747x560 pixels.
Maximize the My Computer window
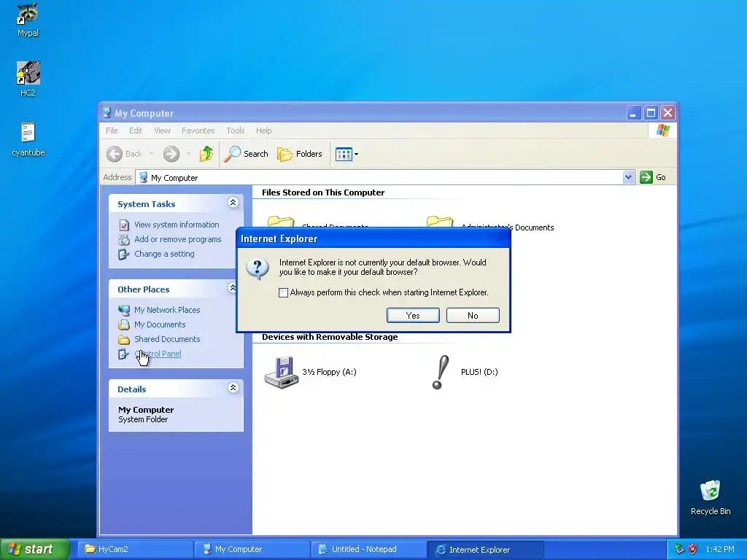[x=651, y=113]
